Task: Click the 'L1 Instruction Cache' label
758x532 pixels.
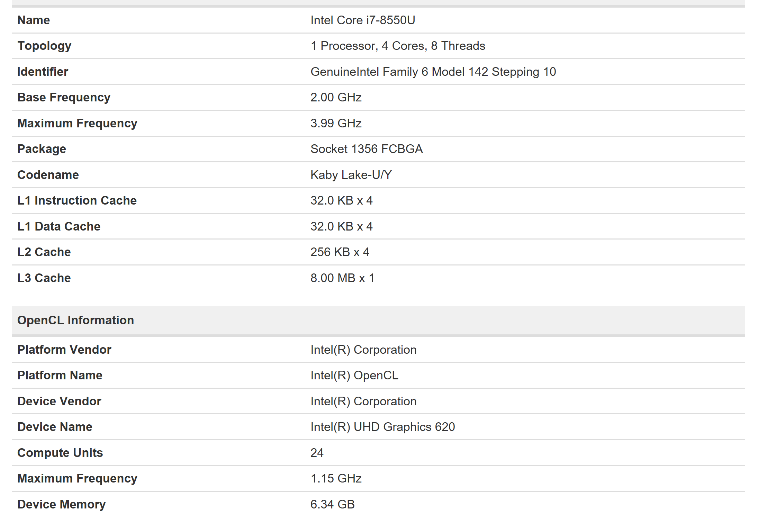Action: 77,200
